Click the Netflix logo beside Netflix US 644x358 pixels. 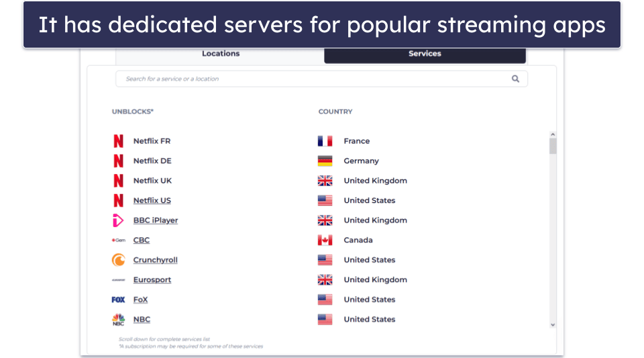pos(118,200)
